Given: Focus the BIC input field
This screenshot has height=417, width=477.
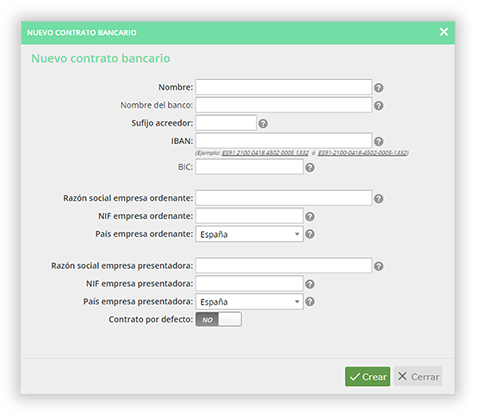Looking at the screenshot, I should click(249, 167).
